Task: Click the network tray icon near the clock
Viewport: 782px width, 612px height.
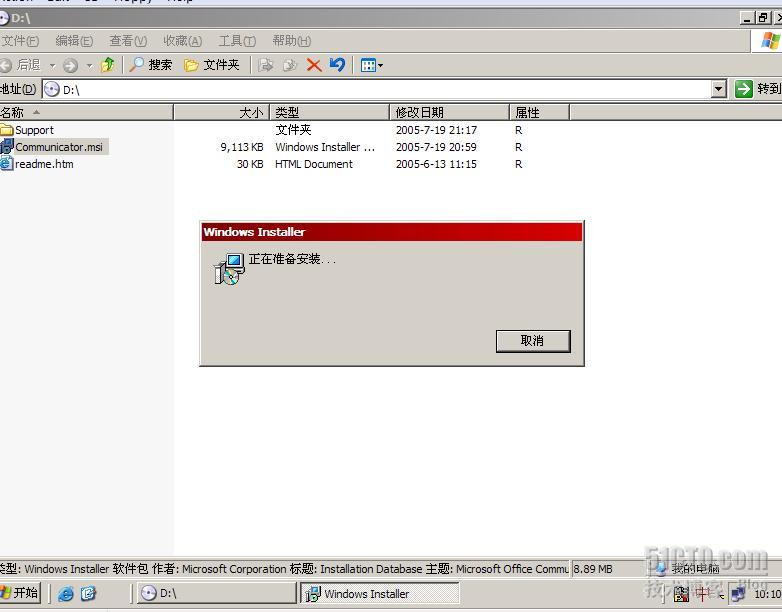Action: (x=739, y=594)
